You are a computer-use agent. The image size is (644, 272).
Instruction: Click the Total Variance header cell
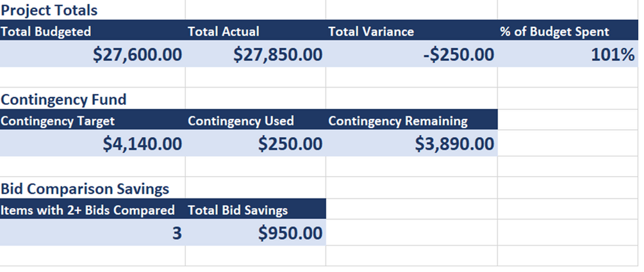pyautogui.click(x=411, y=31)
